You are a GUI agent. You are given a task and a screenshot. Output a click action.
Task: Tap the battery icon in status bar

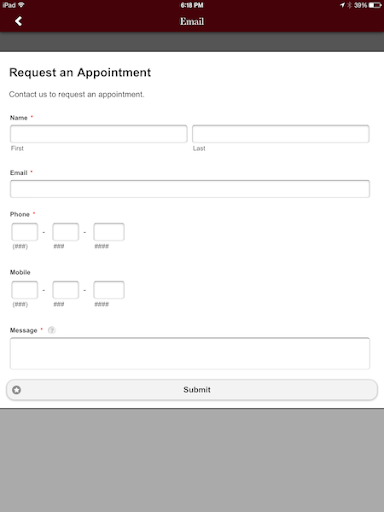pyautogui.click(x=375, y=5)
